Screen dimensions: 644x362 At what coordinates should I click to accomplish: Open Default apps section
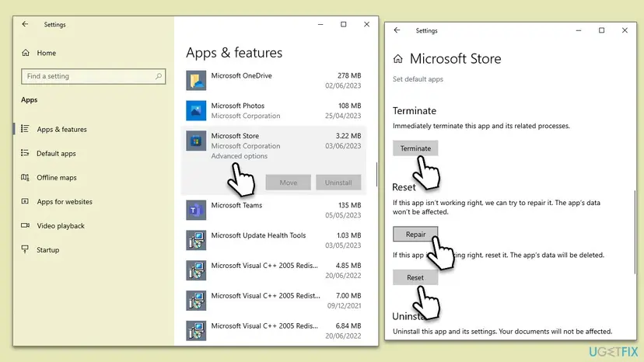pos(56,154)
